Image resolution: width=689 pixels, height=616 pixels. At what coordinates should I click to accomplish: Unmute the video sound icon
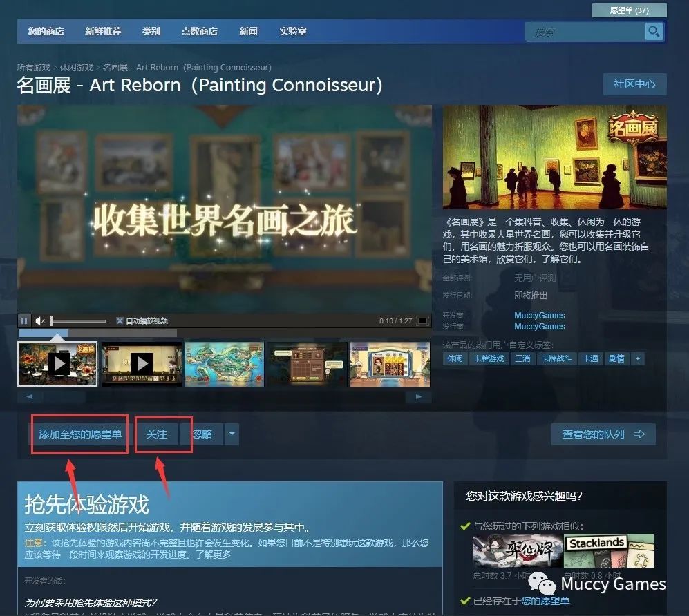(39, 321)
